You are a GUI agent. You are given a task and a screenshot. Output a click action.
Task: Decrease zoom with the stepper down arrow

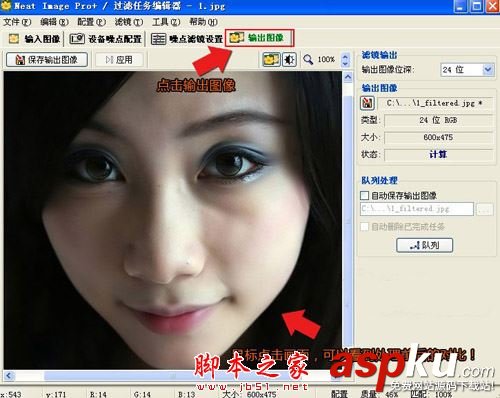point(345,63)
